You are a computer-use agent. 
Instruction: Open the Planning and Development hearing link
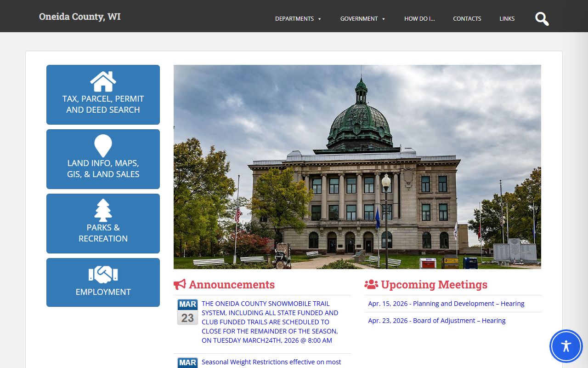(x=446, y=304)
